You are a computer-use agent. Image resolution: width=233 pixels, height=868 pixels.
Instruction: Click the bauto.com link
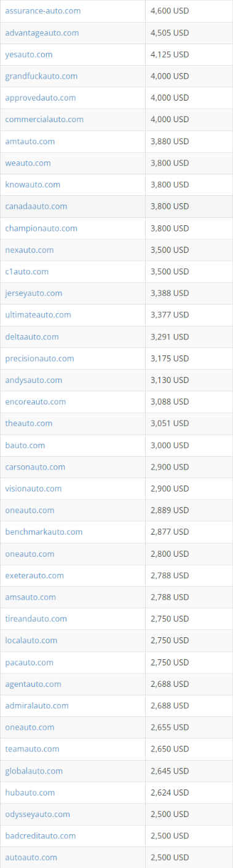(25, 445)
